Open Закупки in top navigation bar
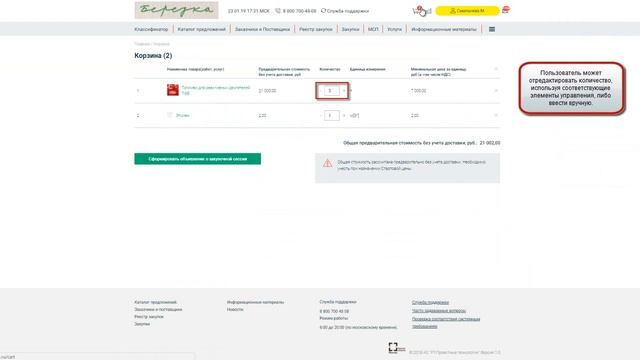Viewport: 640px width, 360px height. coord(350,29)
